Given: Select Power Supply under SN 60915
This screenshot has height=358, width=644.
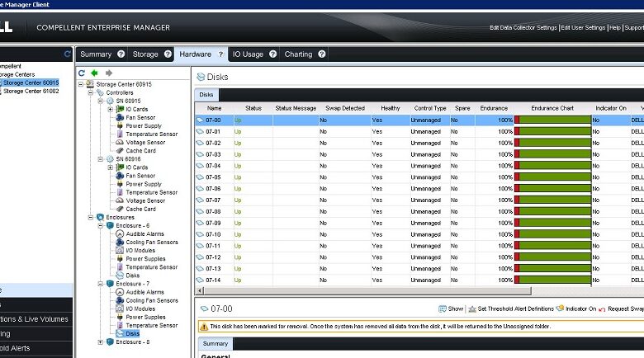Looking at the screenshot, I should 144,125.
